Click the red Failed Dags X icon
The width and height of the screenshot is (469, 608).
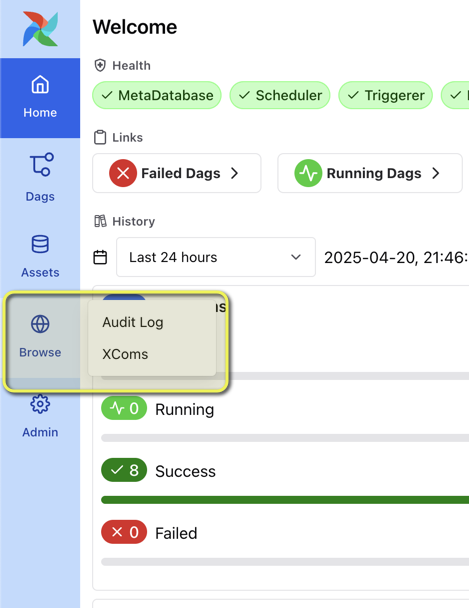[123, 173]
